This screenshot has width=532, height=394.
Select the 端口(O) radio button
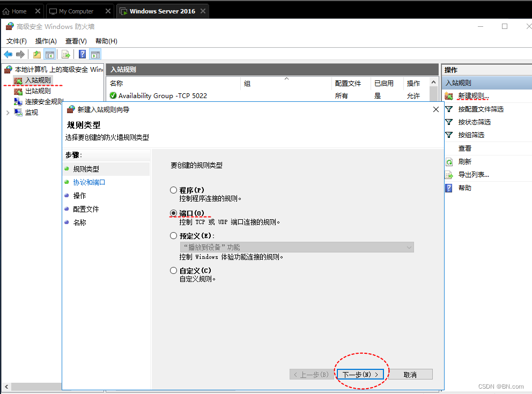[x=173, y=213]
